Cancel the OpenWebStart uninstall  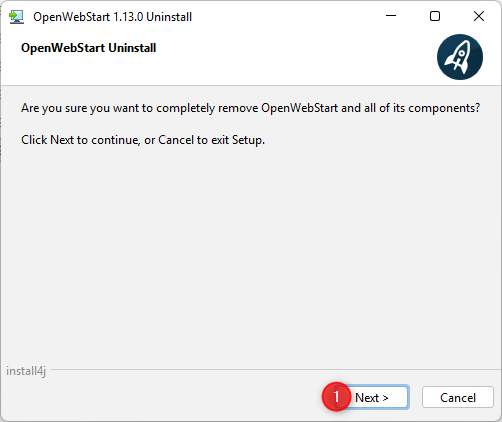pyautogui.click(x=458, y=397)
